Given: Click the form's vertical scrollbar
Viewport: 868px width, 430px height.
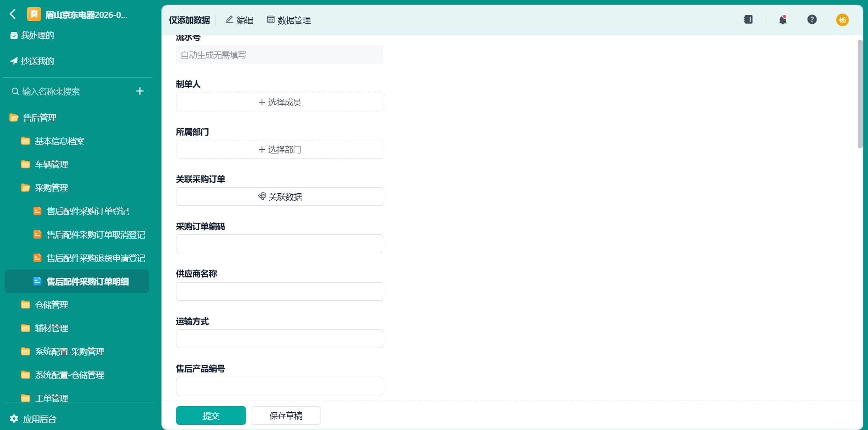Looking at the screenshot, I should 860,94.
